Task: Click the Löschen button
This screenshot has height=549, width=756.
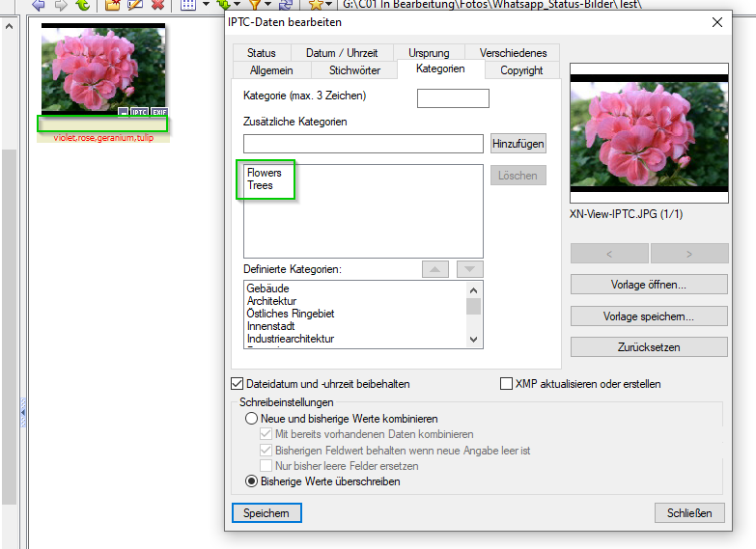Action: [x=518, y=176]
